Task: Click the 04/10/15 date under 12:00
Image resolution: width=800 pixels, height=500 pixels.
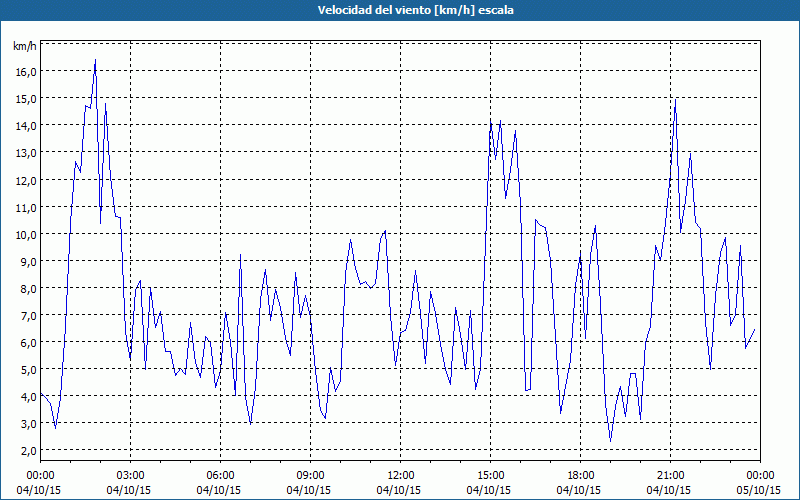Action: pos(399,490)
